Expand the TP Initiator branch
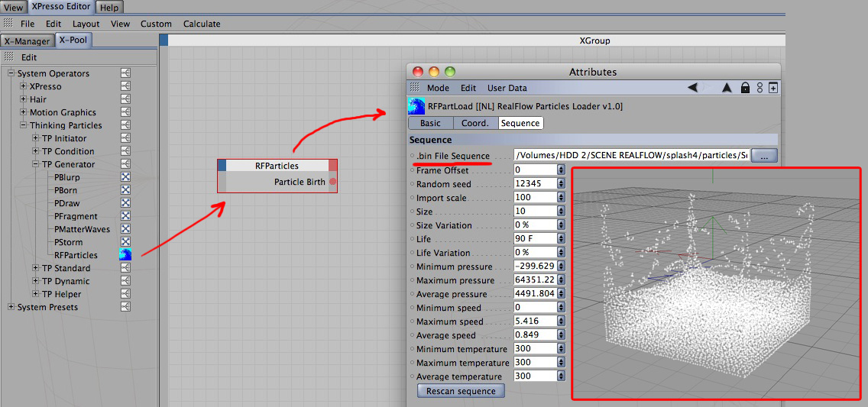Viewport: 868px width, 407px height. point(35,138)
